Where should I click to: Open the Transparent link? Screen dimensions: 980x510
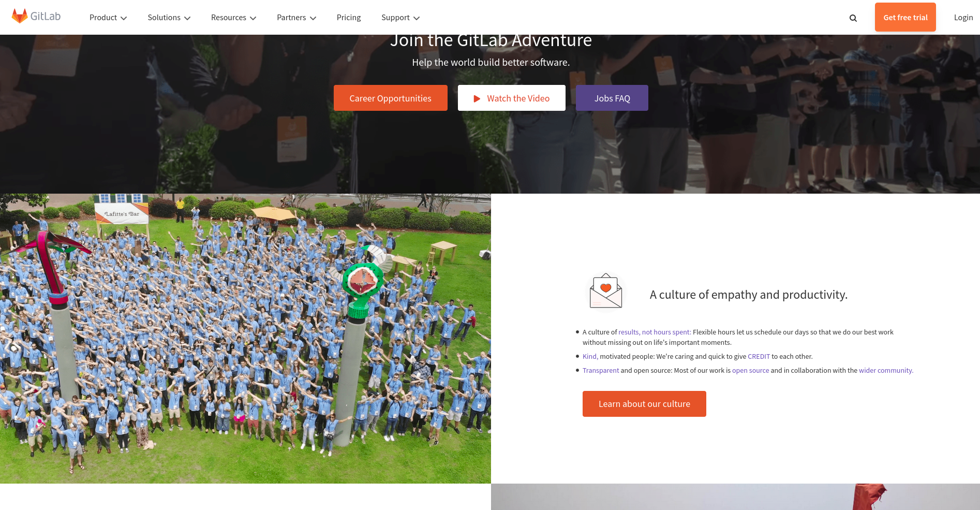(601, 371)
